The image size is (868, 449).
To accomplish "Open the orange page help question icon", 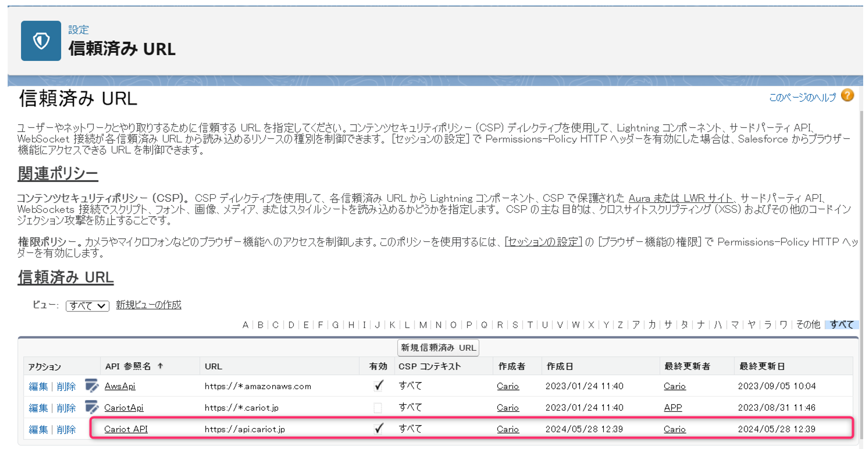I will coord(847,96).
